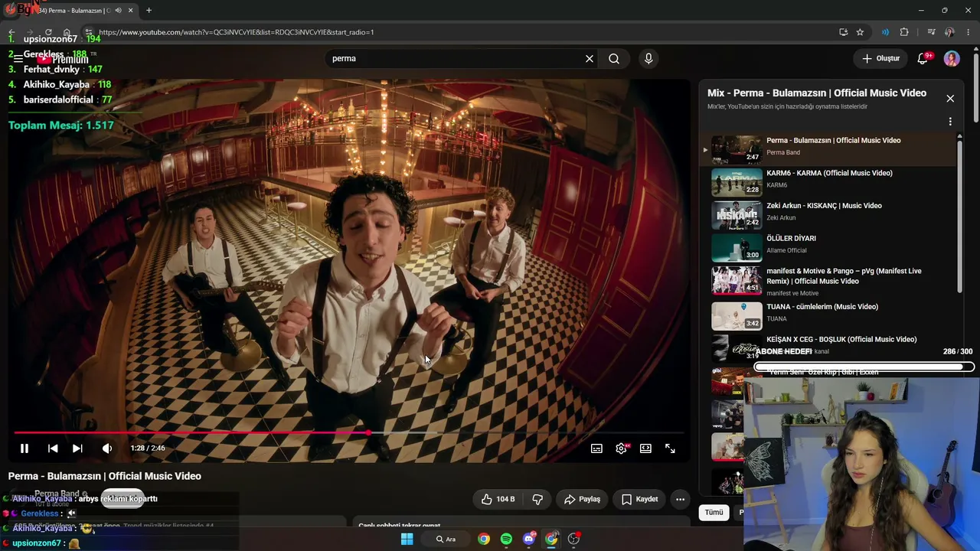Screen dimensions: 980x551
Task: Skip to the next video
Action: click(x=77, y=448)
